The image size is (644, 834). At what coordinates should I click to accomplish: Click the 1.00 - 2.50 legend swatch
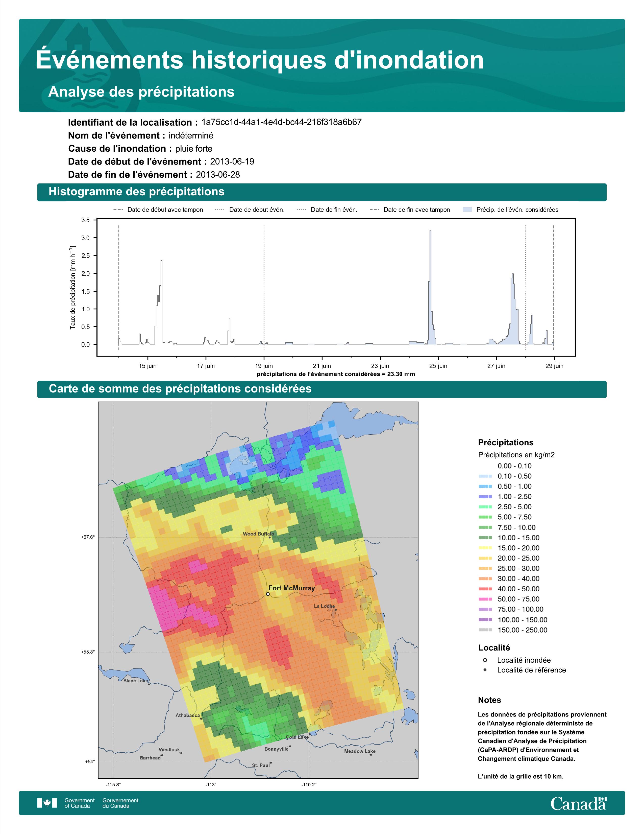485,497
